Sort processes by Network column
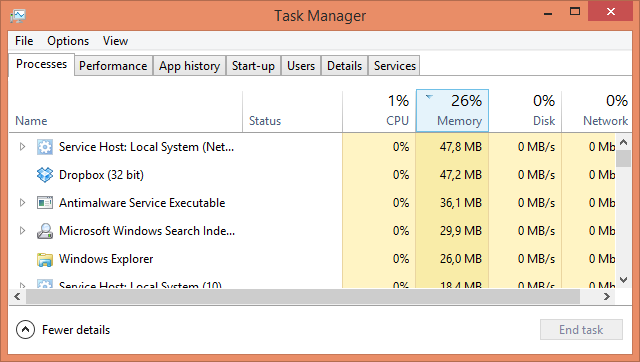The height and width of the screenshot is (362, 640). (596, 111)
